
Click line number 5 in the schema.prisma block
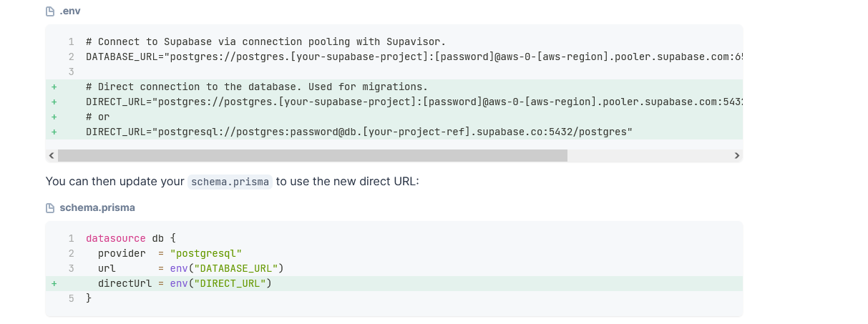point(72,298)
